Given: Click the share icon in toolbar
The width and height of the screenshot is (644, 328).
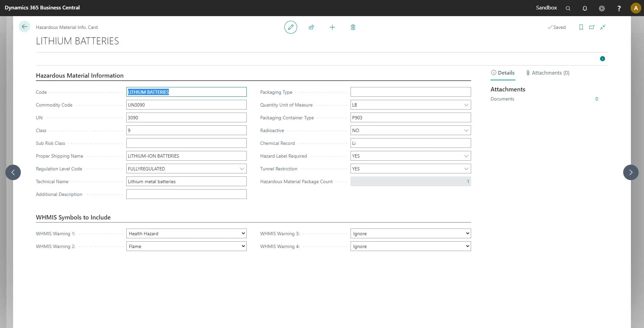Looking at the screenshot, I should coord(311,27).
